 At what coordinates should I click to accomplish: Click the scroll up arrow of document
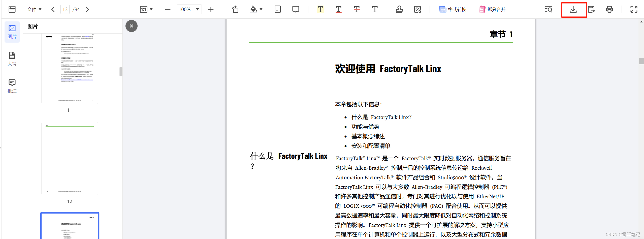(x=641, y=22)
